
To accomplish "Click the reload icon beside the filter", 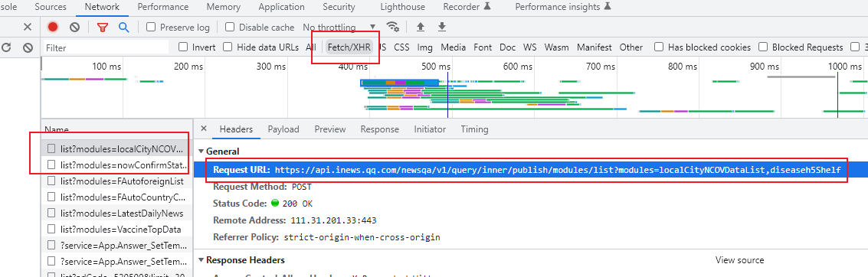I will click(7, 47).
